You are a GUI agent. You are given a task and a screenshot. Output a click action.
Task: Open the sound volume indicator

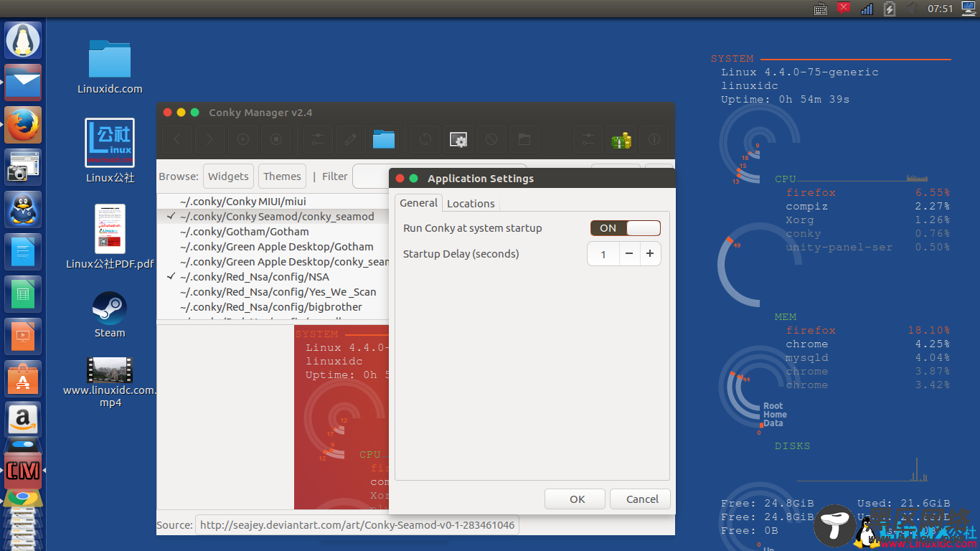tap(913, 9)
